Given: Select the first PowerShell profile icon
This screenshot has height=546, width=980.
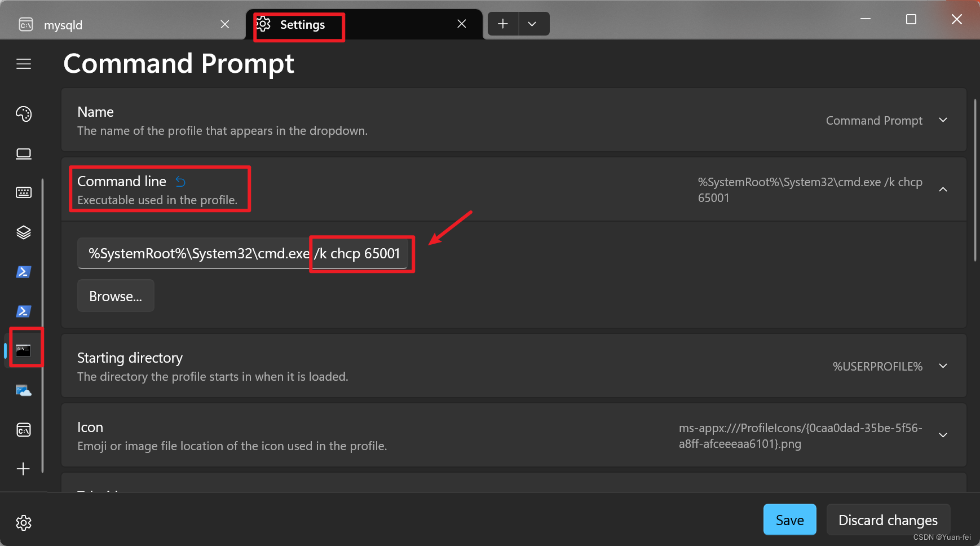Looking at the screenshot, I should [x=24, y=272].
